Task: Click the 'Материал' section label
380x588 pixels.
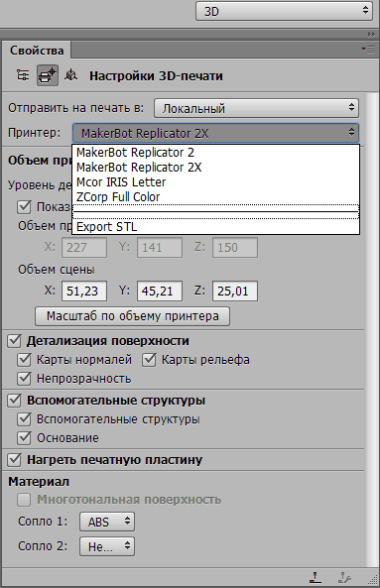Action: (39, 481)
